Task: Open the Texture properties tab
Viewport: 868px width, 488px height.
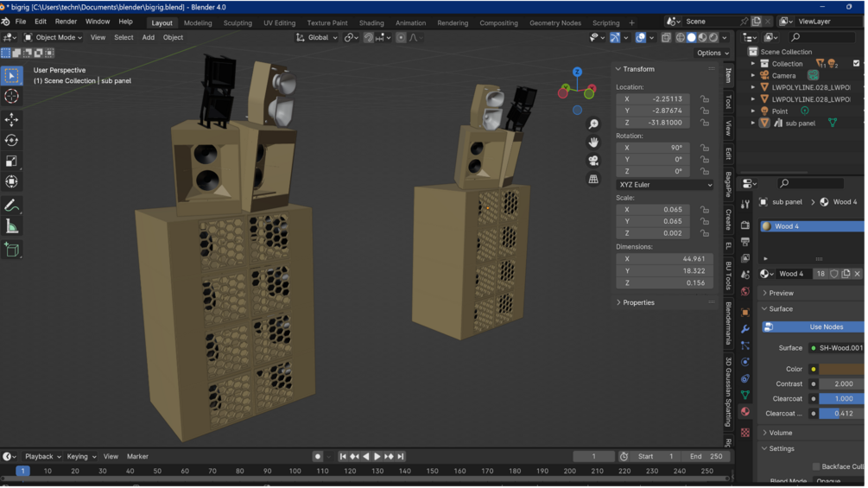Action: click(747, 434)
